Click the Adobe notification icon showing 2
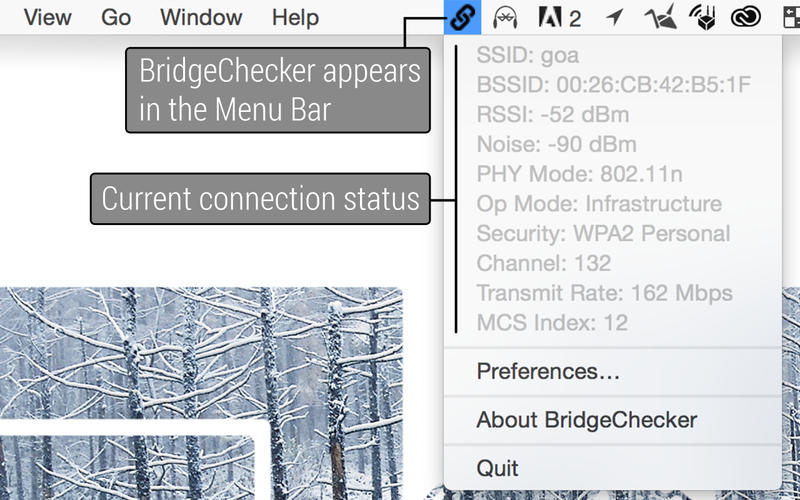 560,17
